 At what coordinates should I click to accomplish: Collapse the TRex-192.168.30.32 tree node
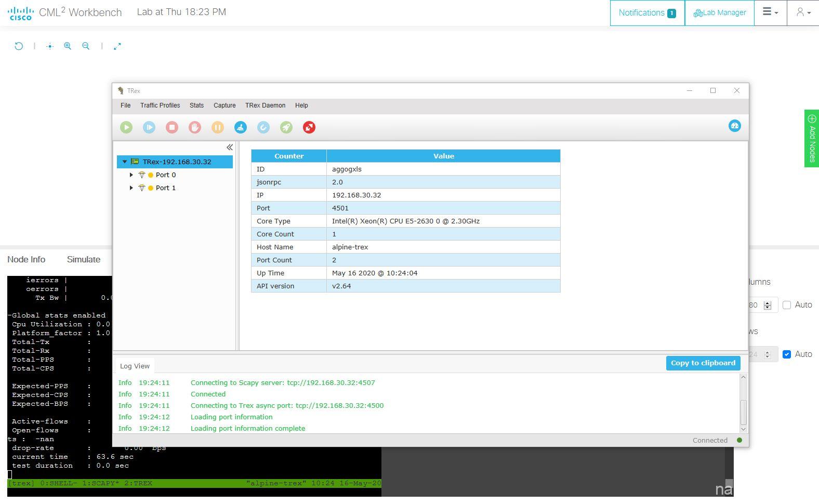pyautogui.click(x=125, y=162)
